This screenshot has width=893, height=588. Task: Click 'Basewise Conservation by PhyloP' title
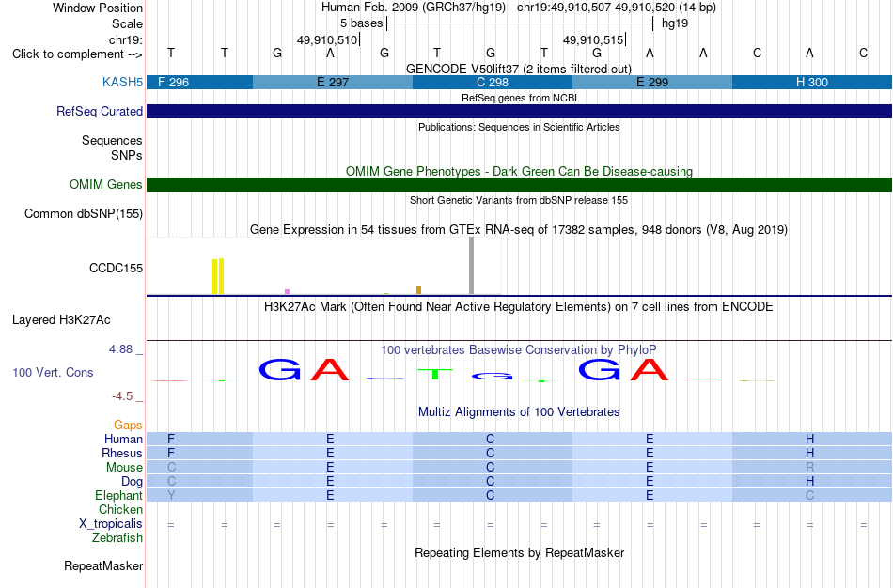click(519, 350)
